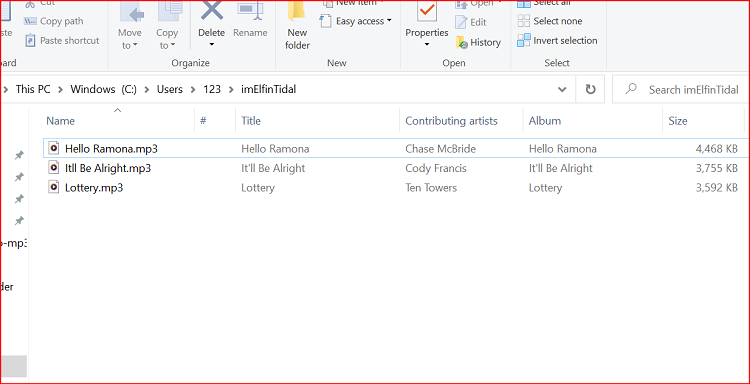This screenshot has width=750, height=384.
Task: Sort by the Album column
Action: [593, 121]
